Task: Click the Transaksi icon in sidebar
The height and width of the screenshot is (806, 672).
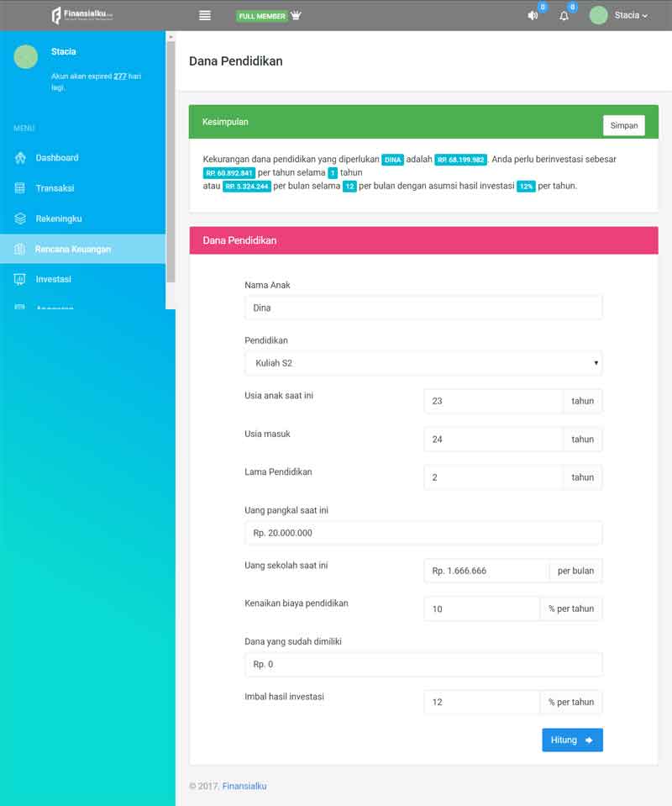Action: click(20, 188)
